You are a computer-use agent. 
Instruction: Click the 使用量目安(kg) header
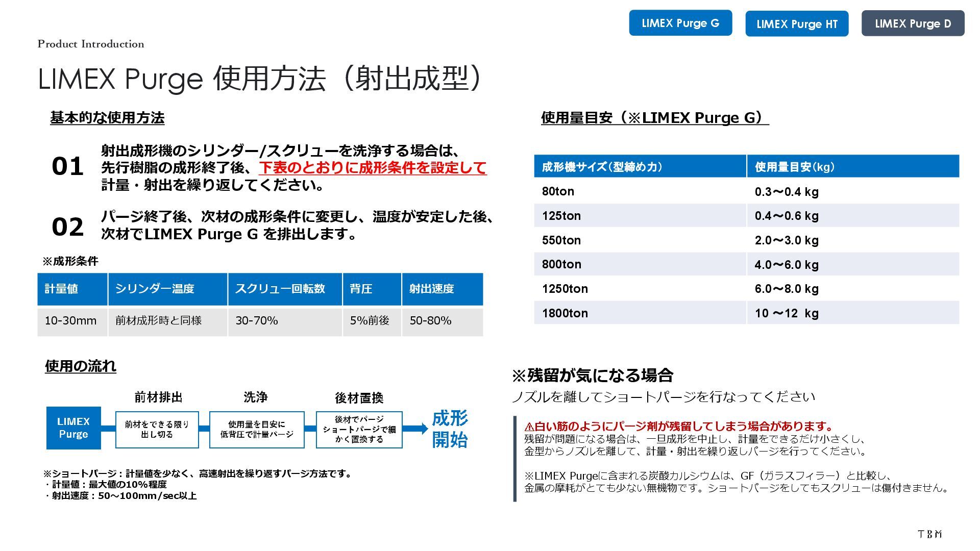click(x=853, y=166)
